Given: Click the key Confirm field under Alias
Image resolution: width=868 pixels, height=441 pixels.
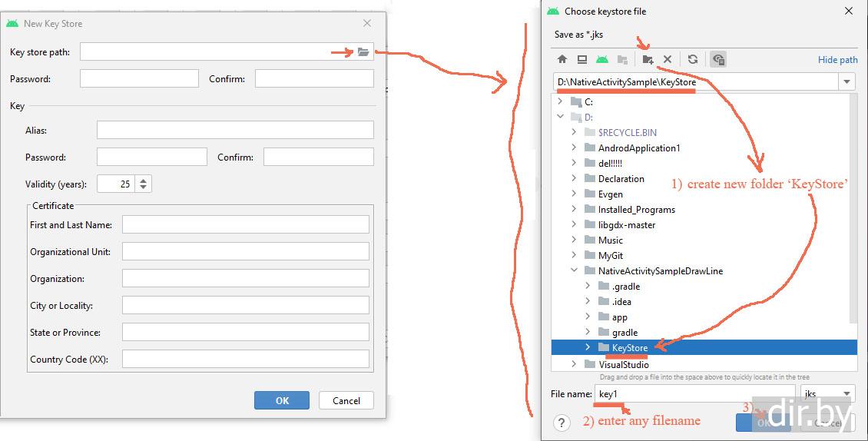Looking at the screenshot, I should [318, 157].
